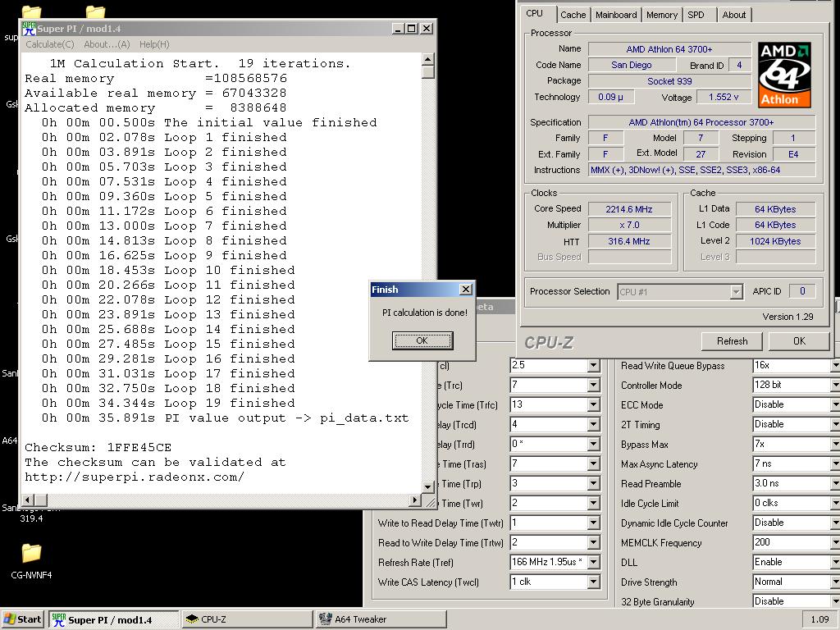The height and width of the screenshot is (630, 840).
Task: Click the Loop 19 finished line
Action: click(168, 403)
